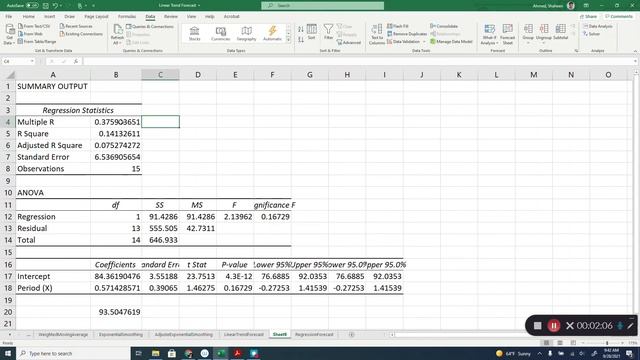The image size is (640, 360).
Task: Select the Currencies data type
Action: 220,33
